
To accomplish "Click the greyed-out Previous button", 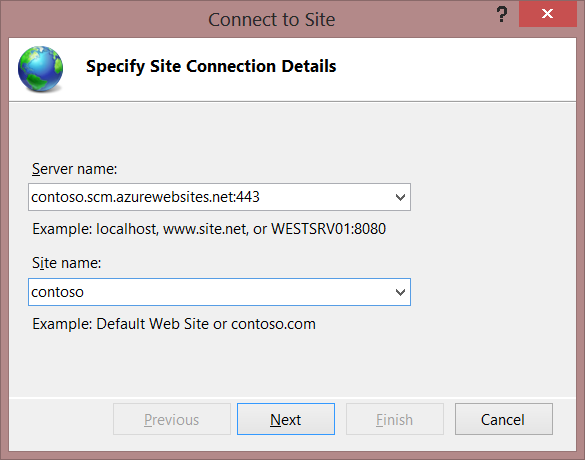I will point(172,419).
